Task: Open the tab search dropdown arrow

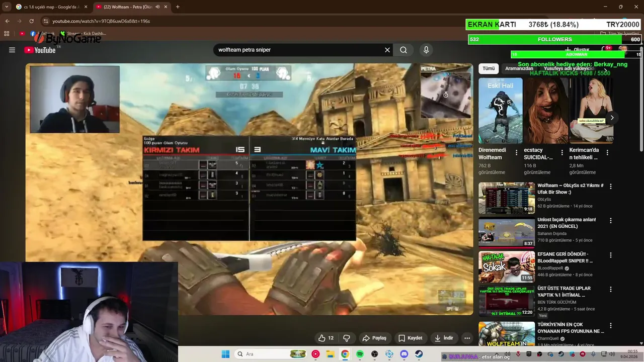Action: (7, 7)
